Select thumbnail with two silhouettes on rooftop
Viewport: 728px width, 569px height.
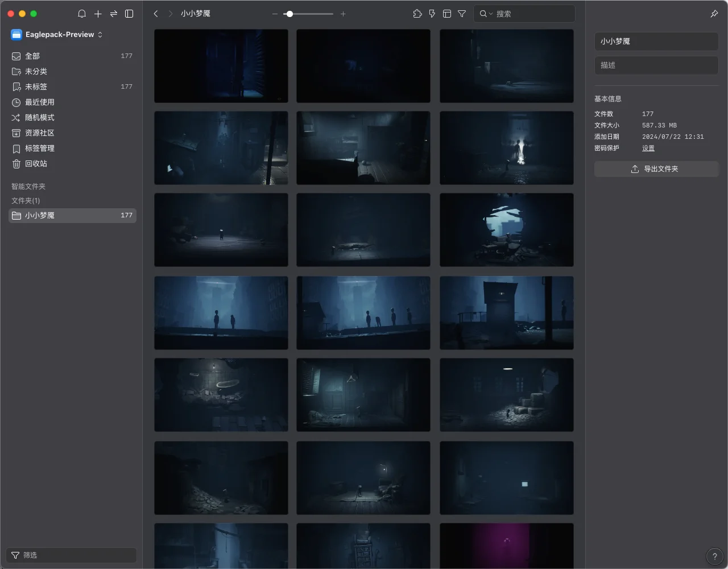pos(221,313)
